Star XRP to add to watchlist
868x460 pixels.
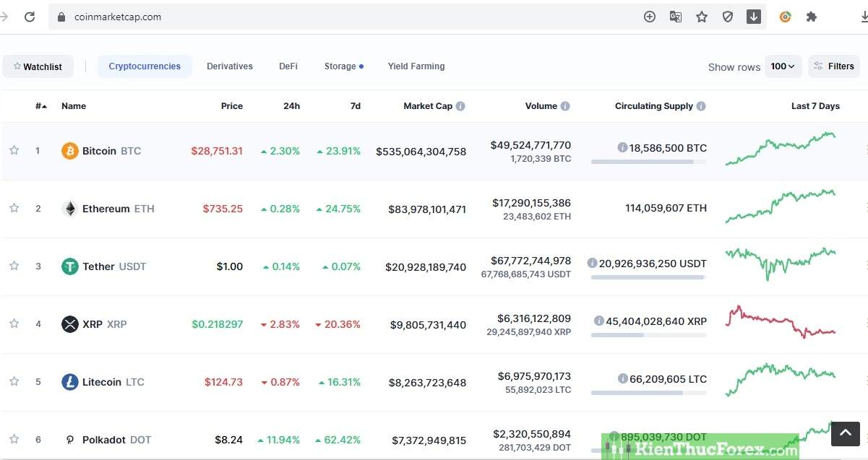point(14,324)
